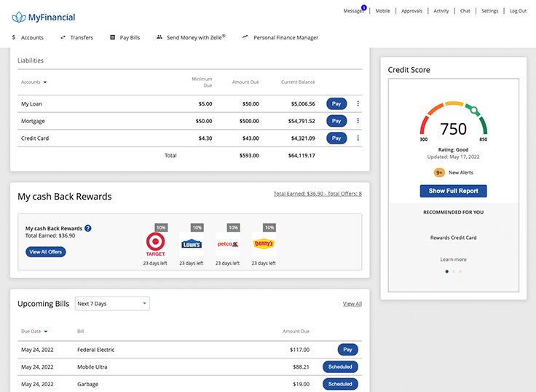The image size is (536, 392).
Task: Go to third recommendation carousel dot
Action: [x=460, y=271]
